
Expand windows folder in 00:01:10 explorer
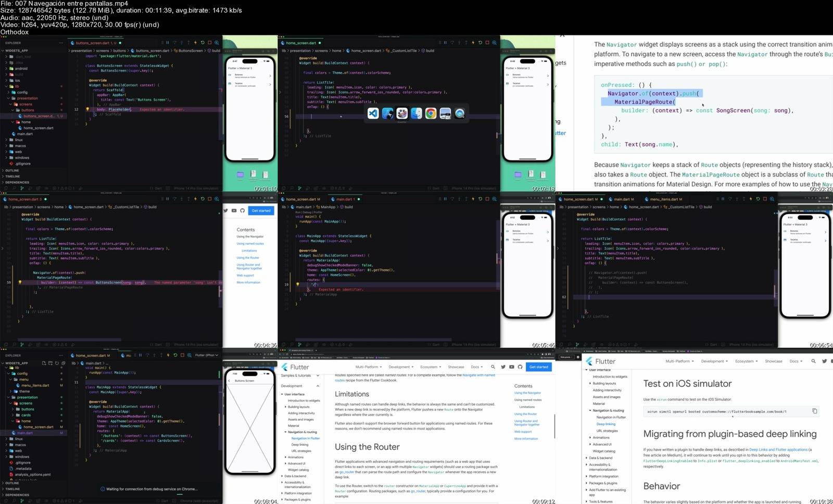(22, 157)
